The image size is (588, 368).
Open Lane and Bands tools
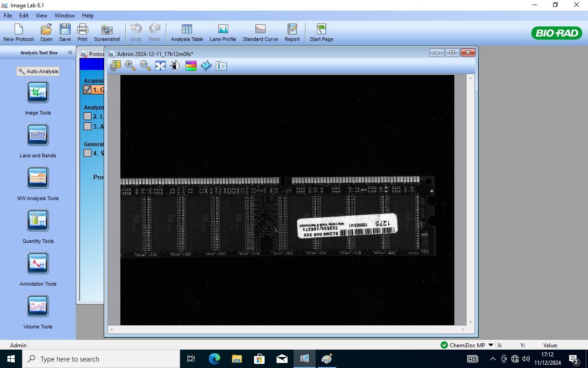pyautogui.click(x=38, y=135)
